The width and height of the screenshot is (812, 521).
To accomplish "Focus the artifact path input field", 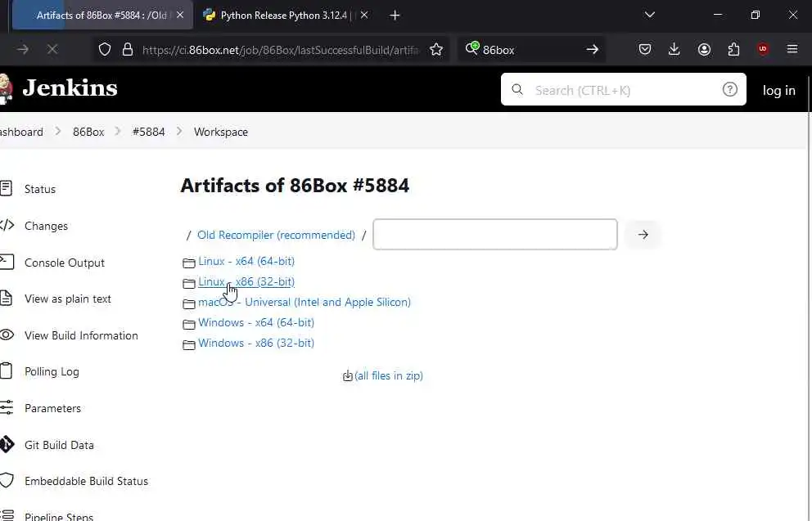I will pyautogui.click(x=495, y=235).
